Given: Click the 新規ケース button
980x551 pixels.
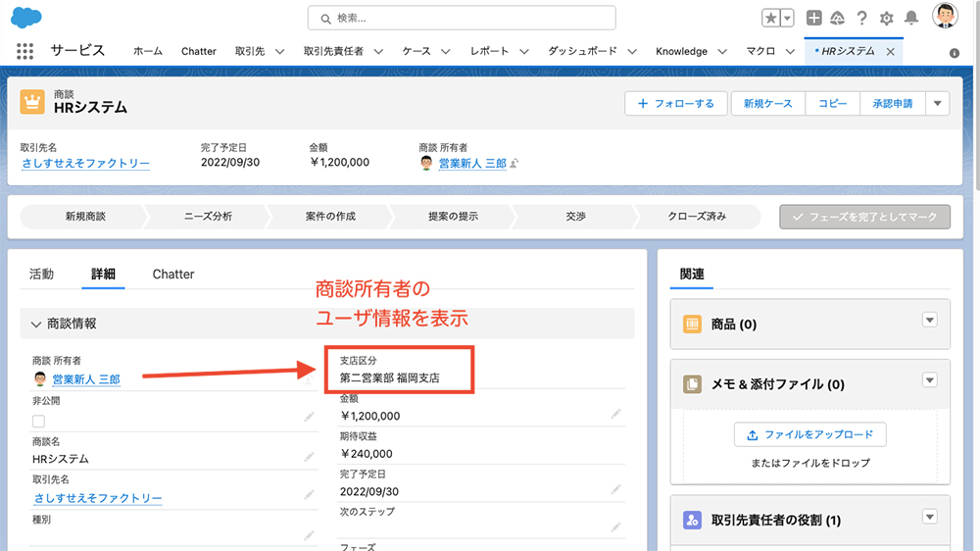Looking at the screenshot, I should pyautogui.click(x=767, y=104).
